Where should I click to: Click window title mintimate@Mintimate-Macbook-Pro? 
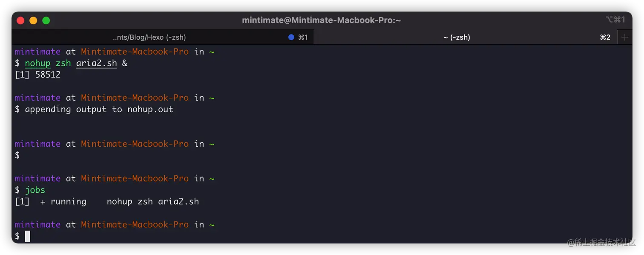click(x=321, y=20)
